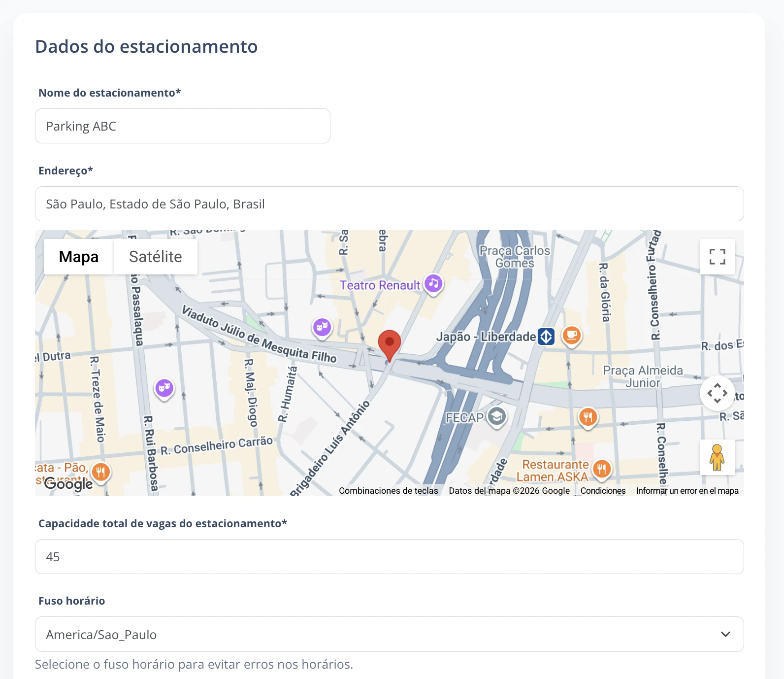Click the Praça Carlos Gomes label
Viewport: 784px width, 679px height.
pyautogui.click(x=515, y=257)
